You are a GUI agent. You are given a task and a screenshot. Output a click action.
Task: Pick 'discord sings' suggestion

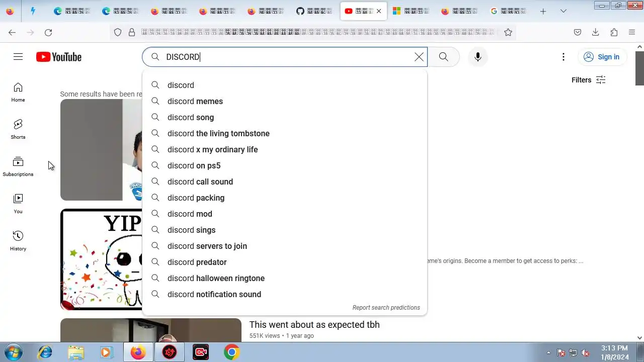click(285, 230)
